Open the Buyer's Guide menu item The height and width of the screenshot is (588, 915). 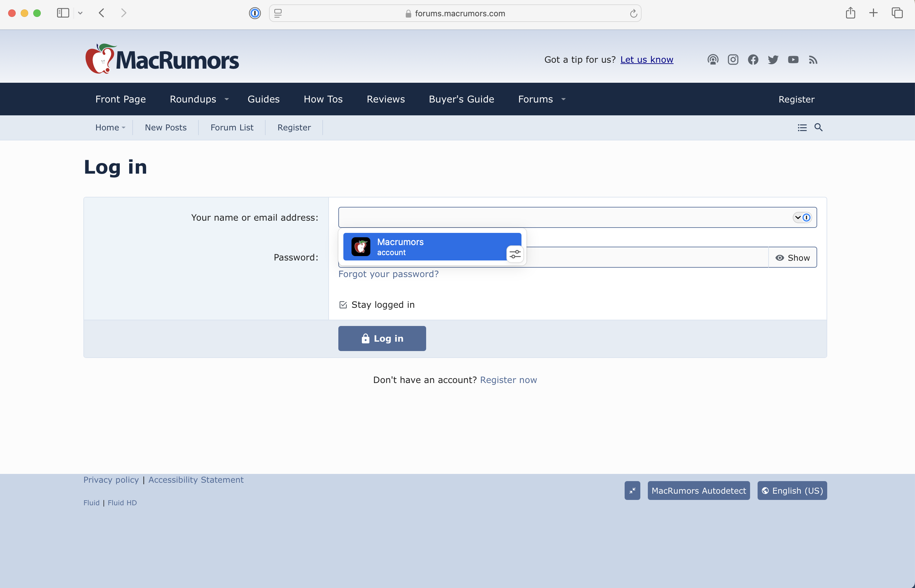point(461,99)
